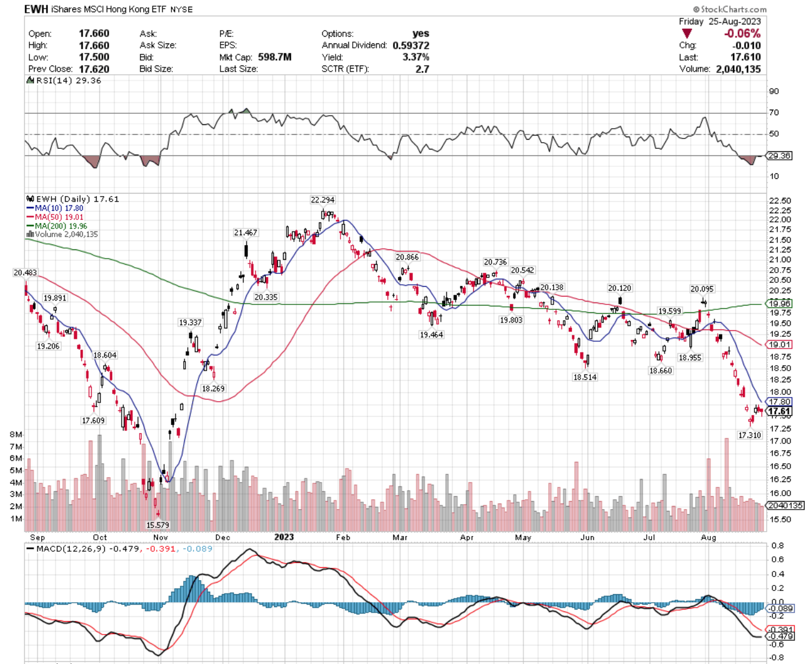
Task: Click the Options value yes
Action: [x=421, y=34]
